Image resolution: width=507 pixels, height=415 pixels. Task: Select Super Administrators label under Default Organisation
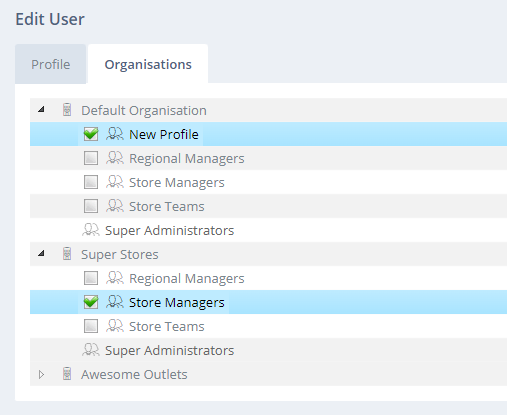169,230
